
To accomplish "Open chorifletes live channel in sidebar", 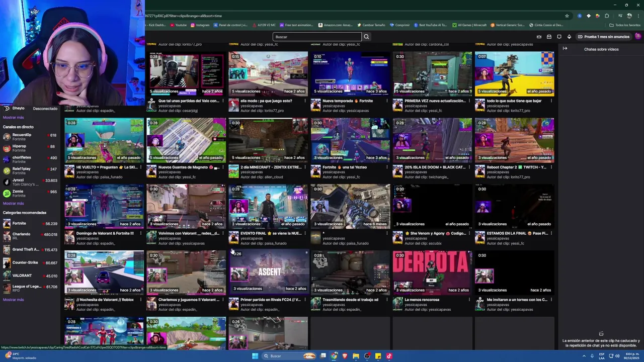I will pyautogui.click(x=29, y=159).
